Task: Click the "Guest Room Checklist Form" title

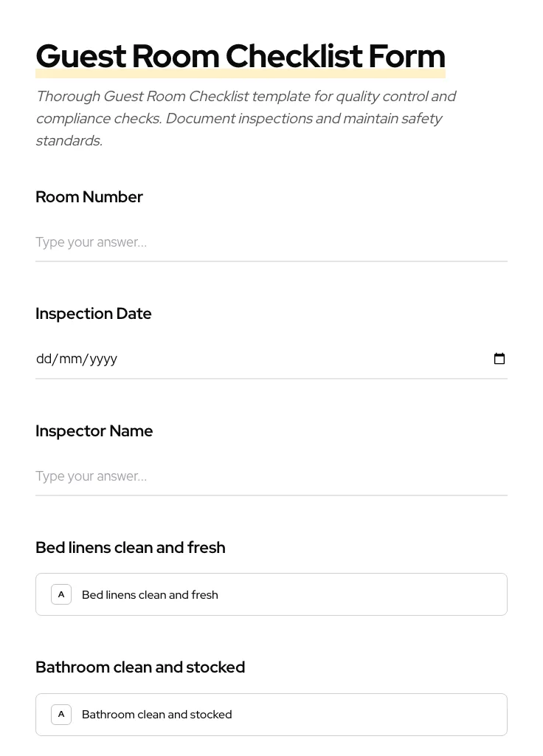Action: coord(241,55)
